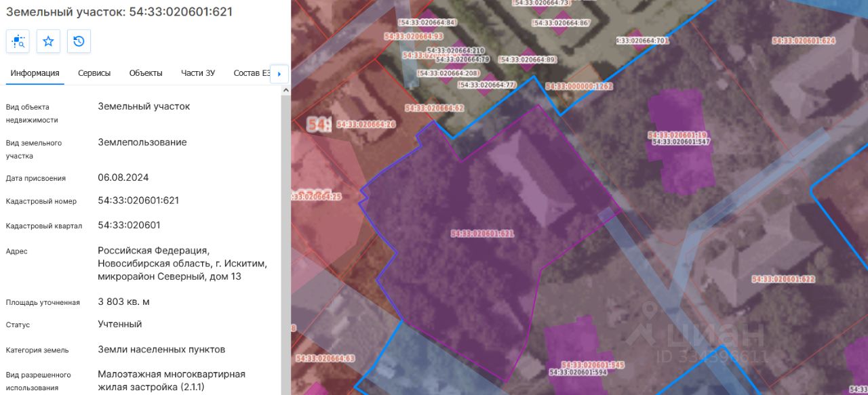Switch to the Сервисы tab
Screen dimensions: 868x395
pos(94,73)
